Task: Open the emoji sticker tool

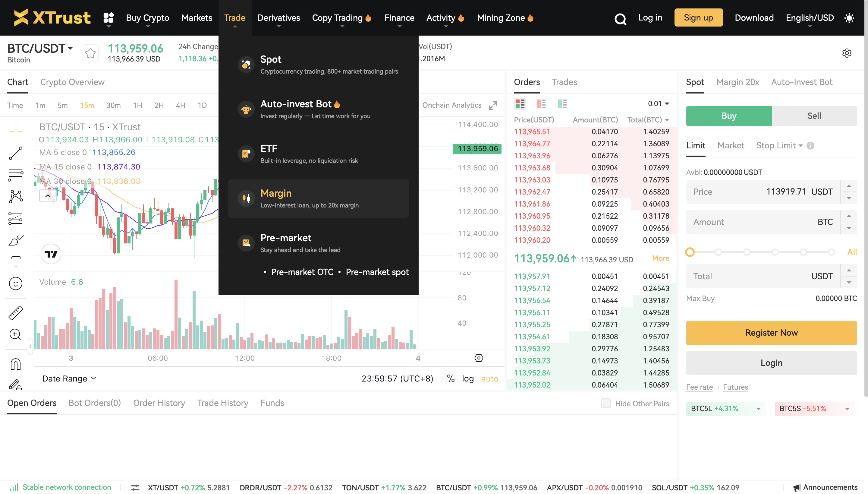Action: pos(16,283)
